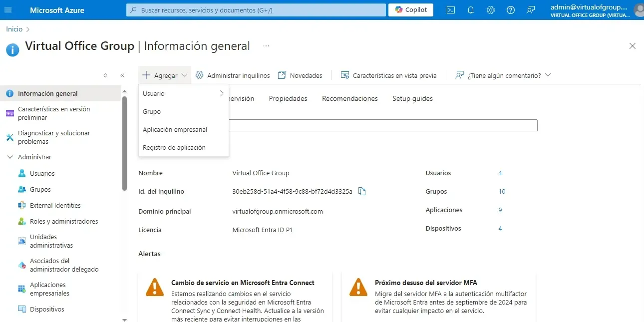
Task: Open portal settings gear icon
Action: 491,10
